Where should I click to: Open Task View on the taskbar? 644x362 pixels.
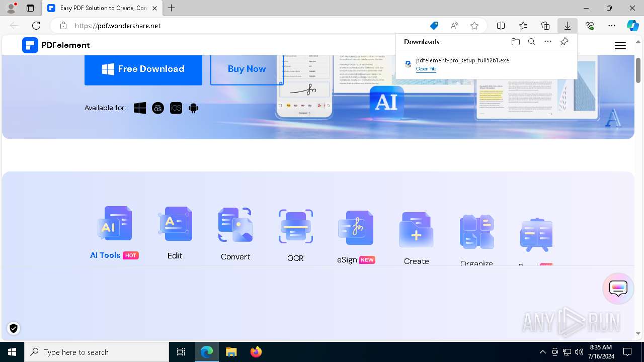click(181, 352)
